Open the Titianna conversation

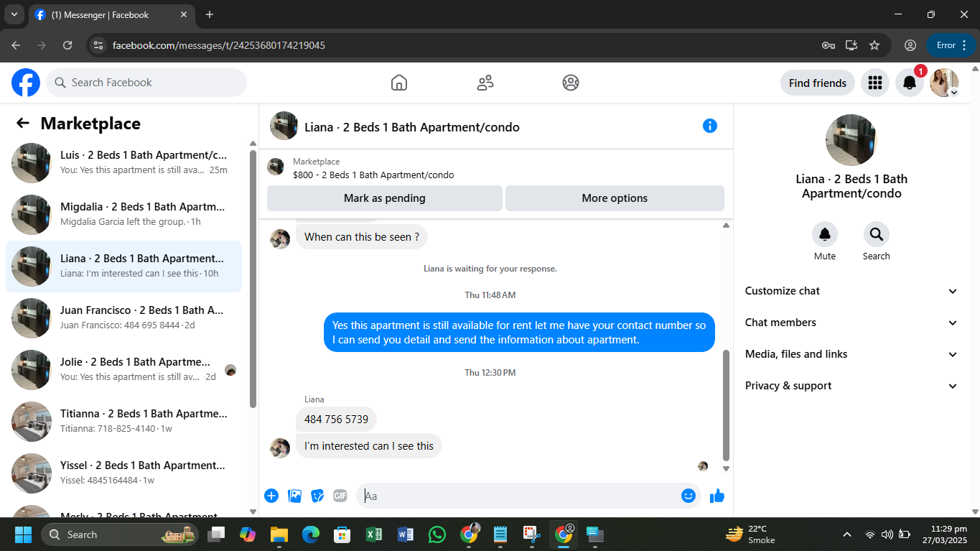click(123, 422)
